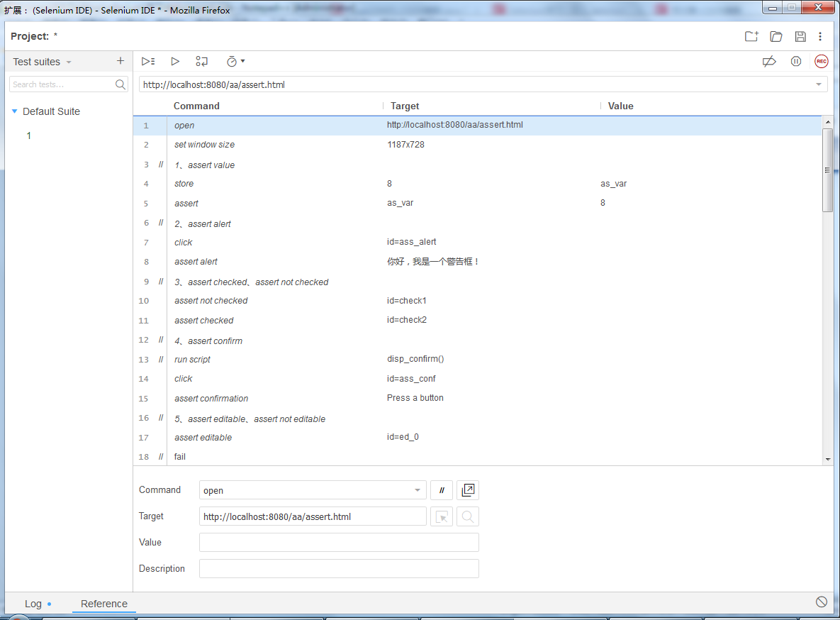840x620 pixels.
Task: Save the project icon
Action: click(800, 36)
